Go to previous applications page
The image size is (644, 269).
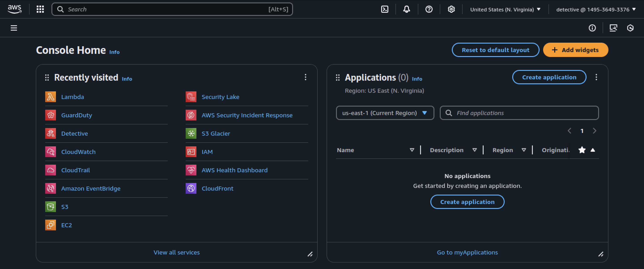[x=569, y=131]
